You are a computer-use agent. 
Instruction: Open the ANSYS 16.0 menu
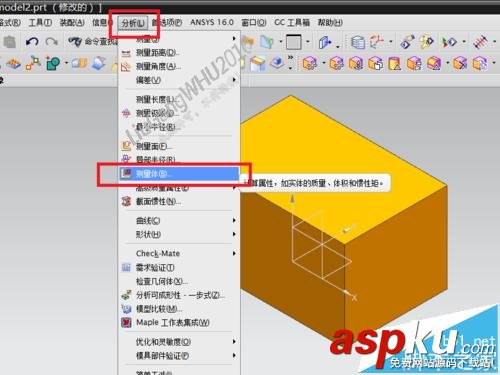coord(212,22)
